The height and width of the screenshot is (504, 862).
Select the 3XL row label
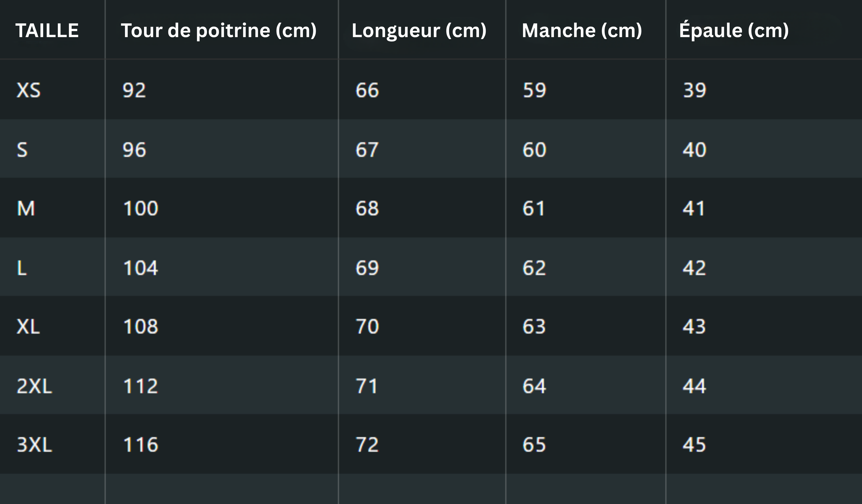click(34, 445)
